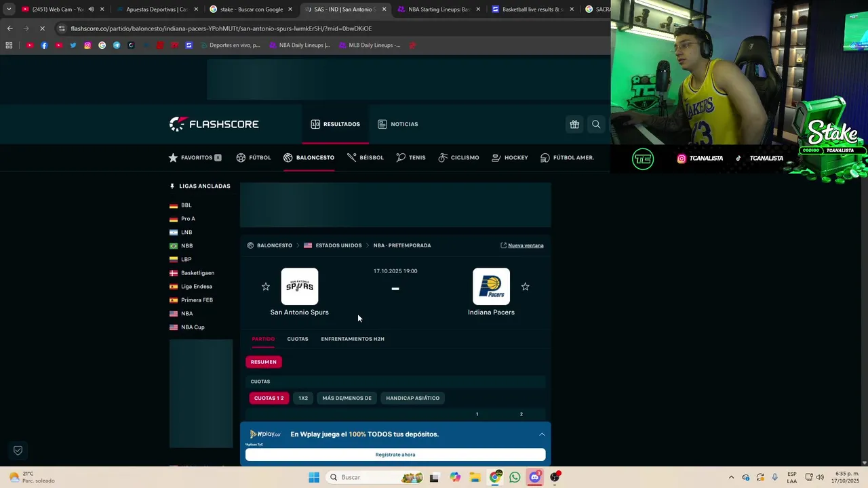Select the Resumen button
The height and width of the screenshot is (488, 868).
[x=264, y=362]
